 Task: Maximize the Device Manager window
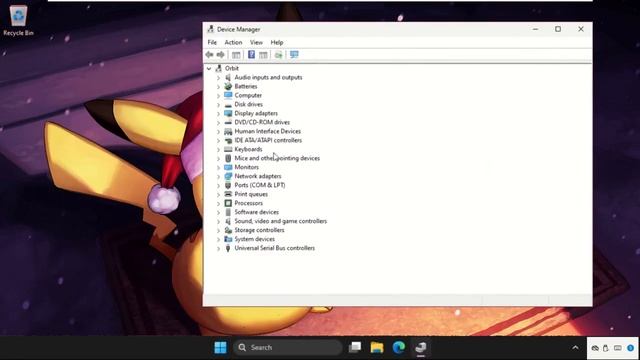tap(558, 29)
